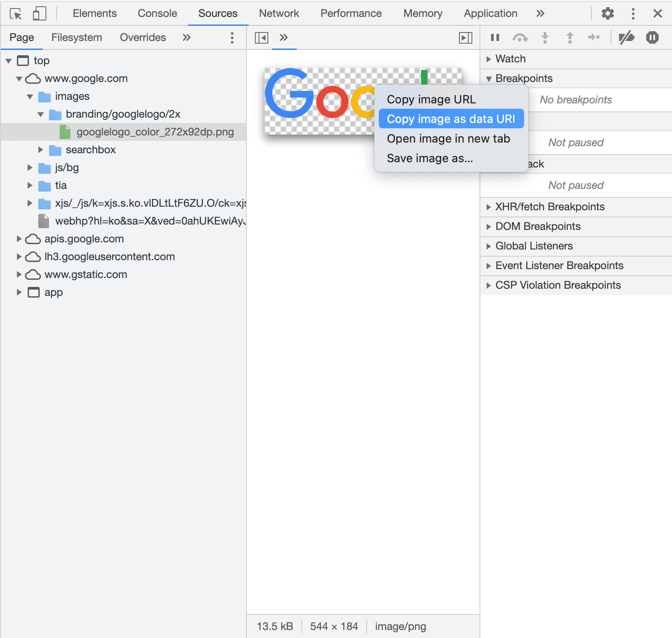Expand the searchbox folder
The image size is (672, 638).
click(41, 150)
